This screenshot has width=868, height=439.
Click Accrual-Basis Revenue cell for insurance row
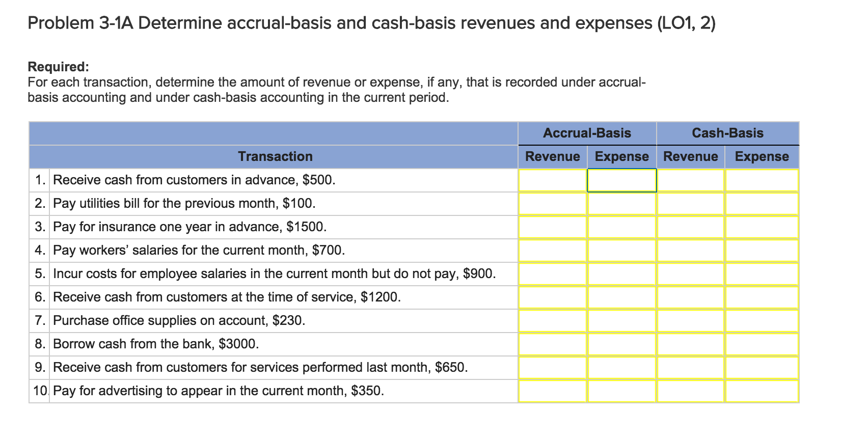553,227
